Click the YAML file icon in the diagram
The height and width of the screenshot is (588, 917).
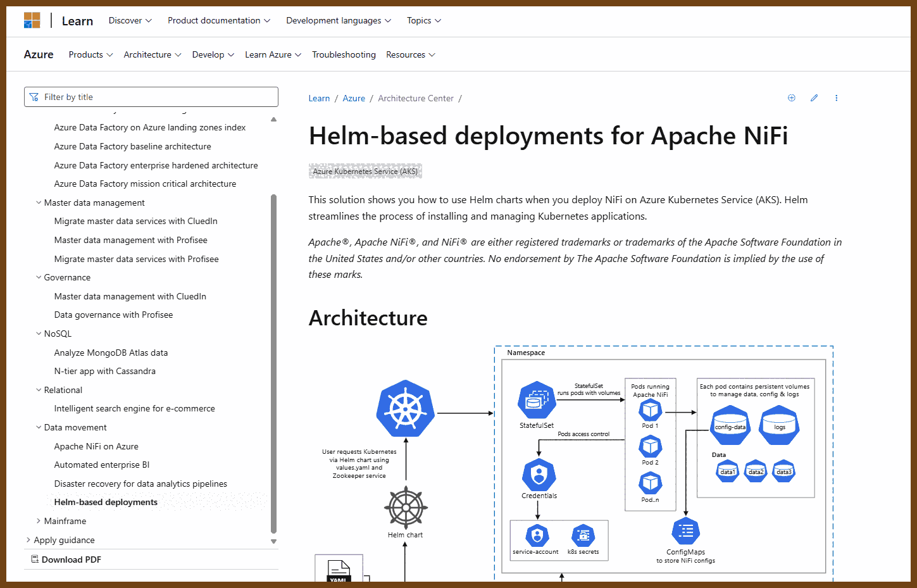tap(339, 571)
